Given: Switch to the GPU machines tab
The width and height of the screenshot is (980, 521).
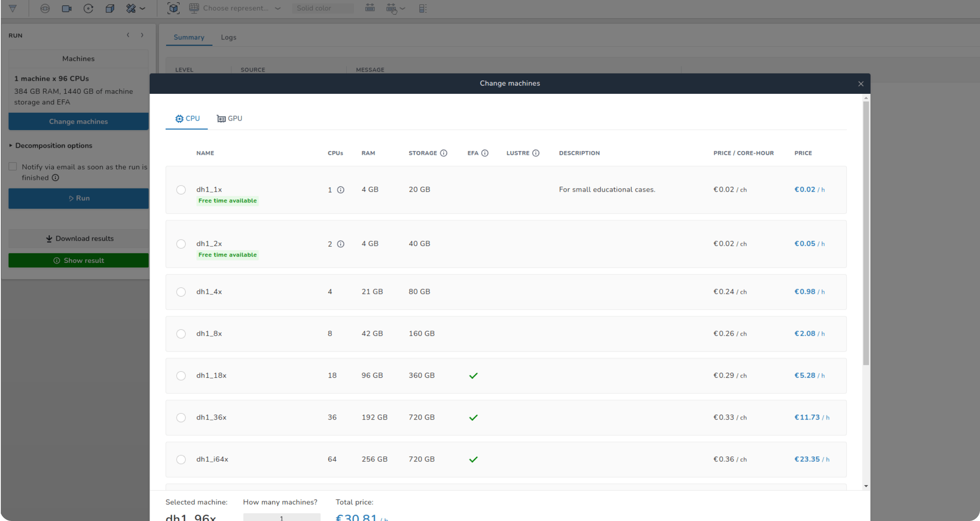Looking at the screenshot, I should tap(229, 118).
